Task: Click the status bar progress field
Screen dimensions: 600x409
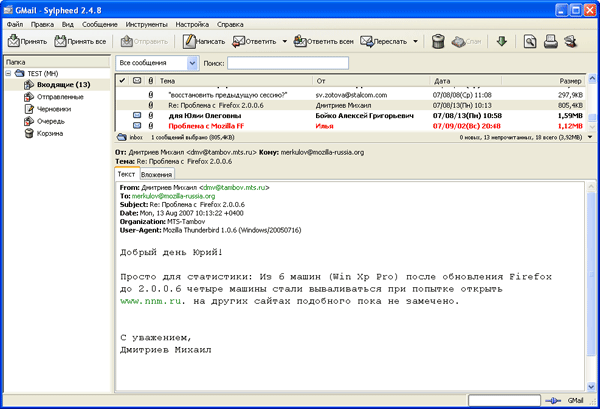Action: [x=504, y=401]
